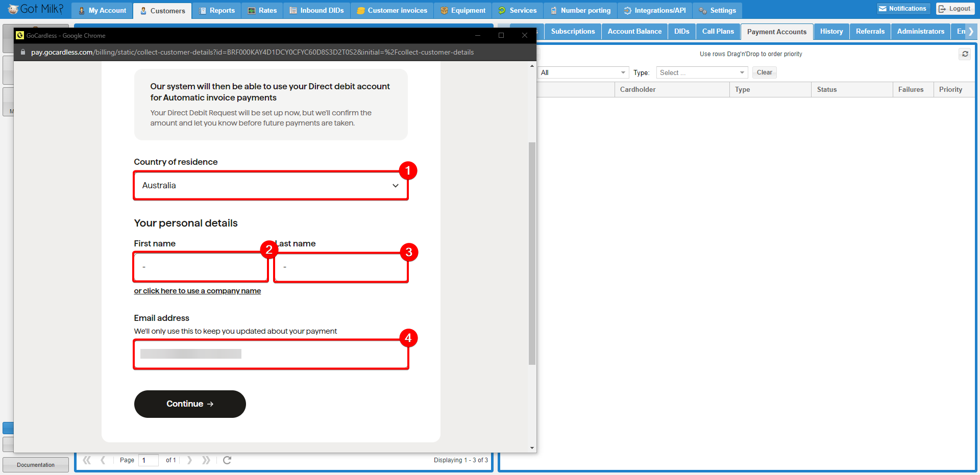Click the sub-tab strip right scroll arrow
Image resolution: width=980 pixels, height=475 pixels.
pos(971,32)
